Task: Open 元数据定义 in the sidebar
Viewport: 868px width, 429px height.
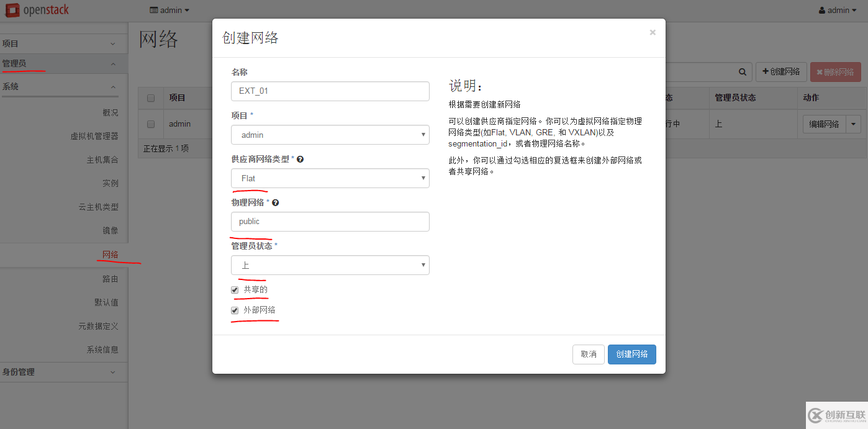Action: [98, 326]
